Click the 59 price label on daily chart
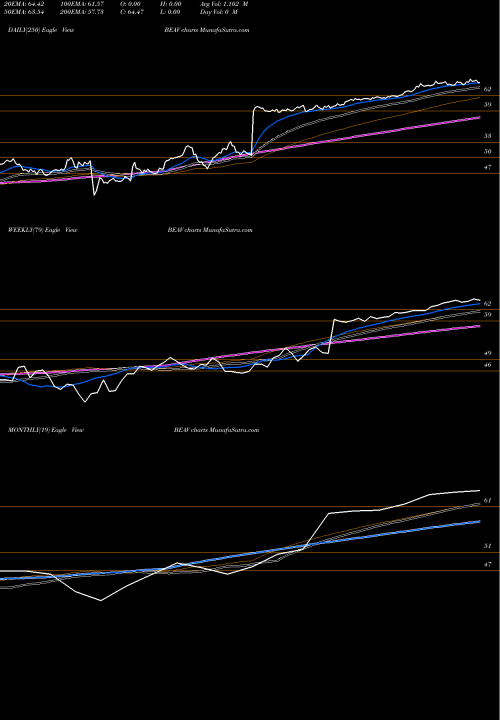500x720 pixels. click(x=488, y=105)
